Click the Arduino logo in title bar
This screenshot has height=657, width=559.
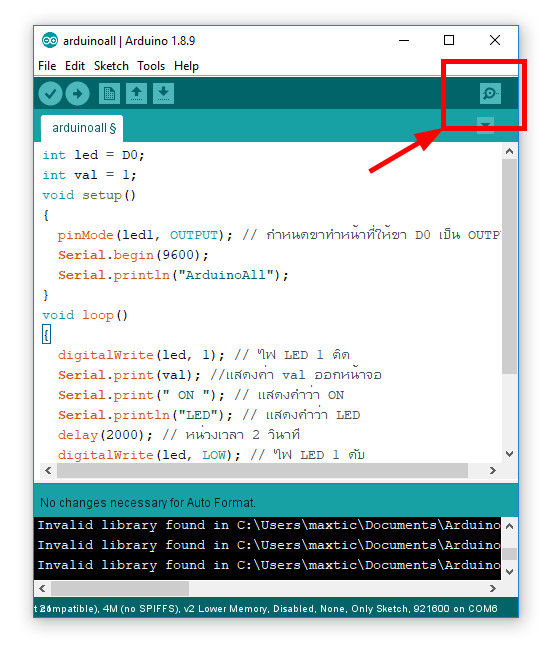(x=50, y=41)
